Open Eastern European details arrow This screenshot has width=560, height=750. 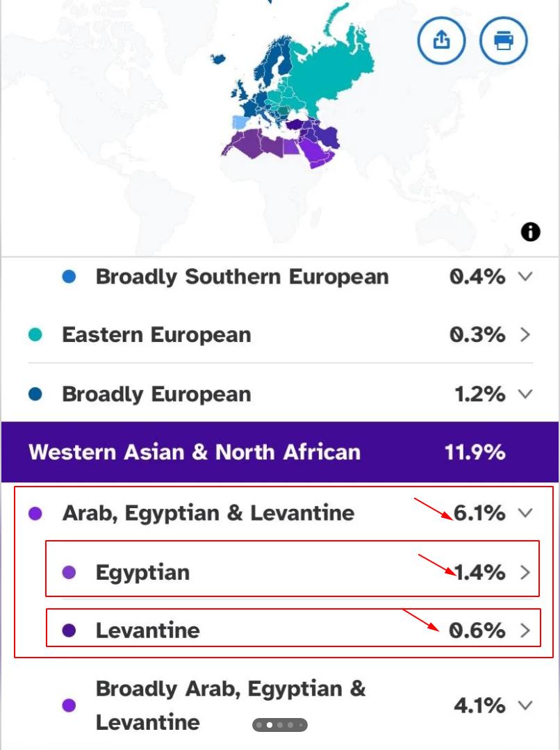click(x=525, y=335)
